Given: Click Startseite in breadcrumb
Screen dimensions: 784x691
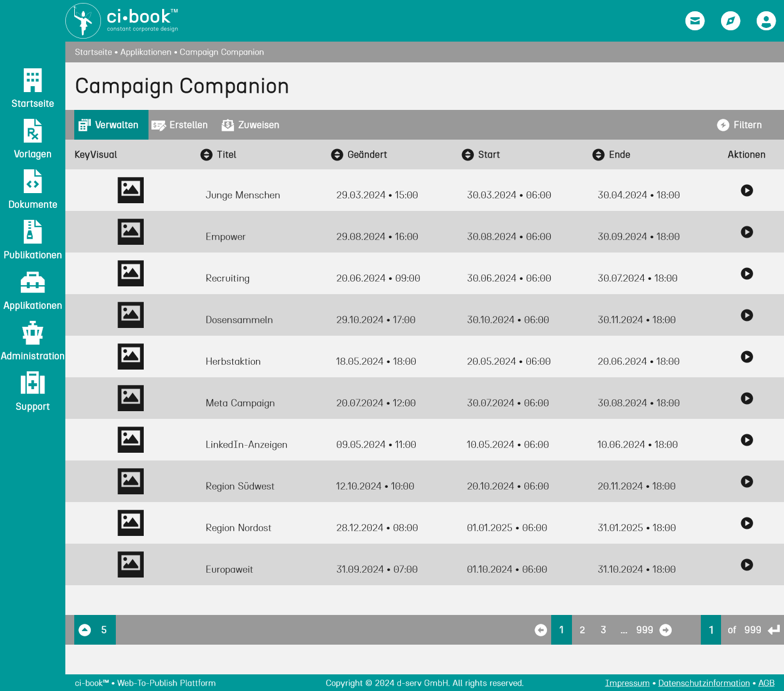Looking at the screenshot, I should 93,52.
